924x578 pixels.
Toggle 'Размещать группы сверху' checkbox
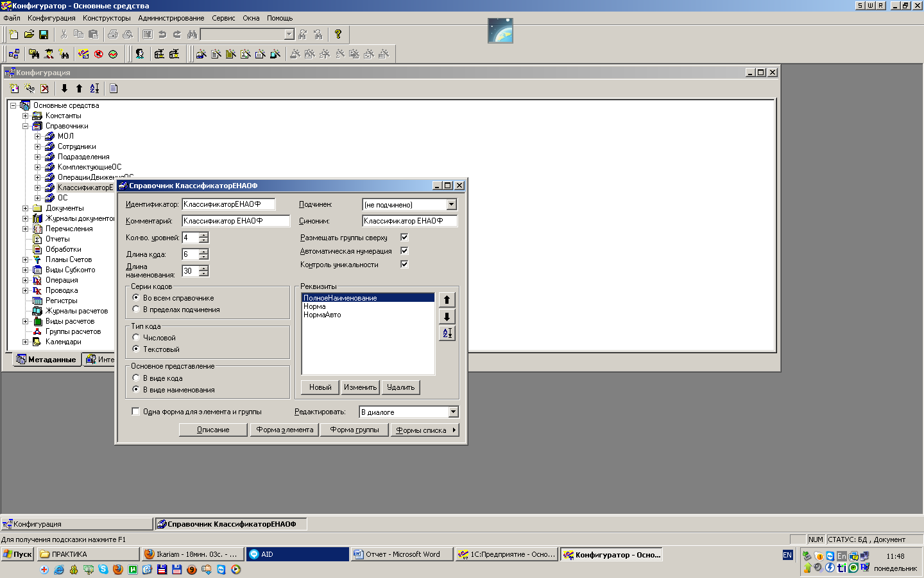pos(404,237)
